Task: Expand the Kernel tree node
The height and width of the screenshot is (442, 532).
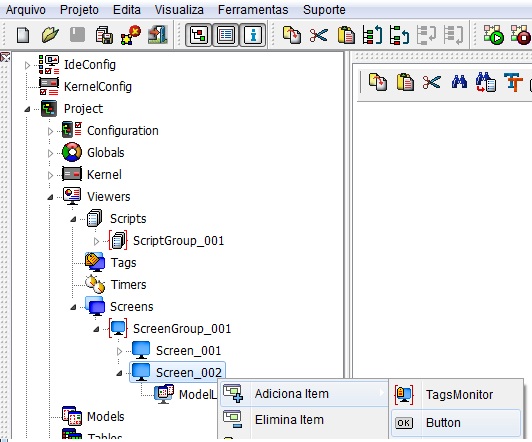Action: pos(50,175)
